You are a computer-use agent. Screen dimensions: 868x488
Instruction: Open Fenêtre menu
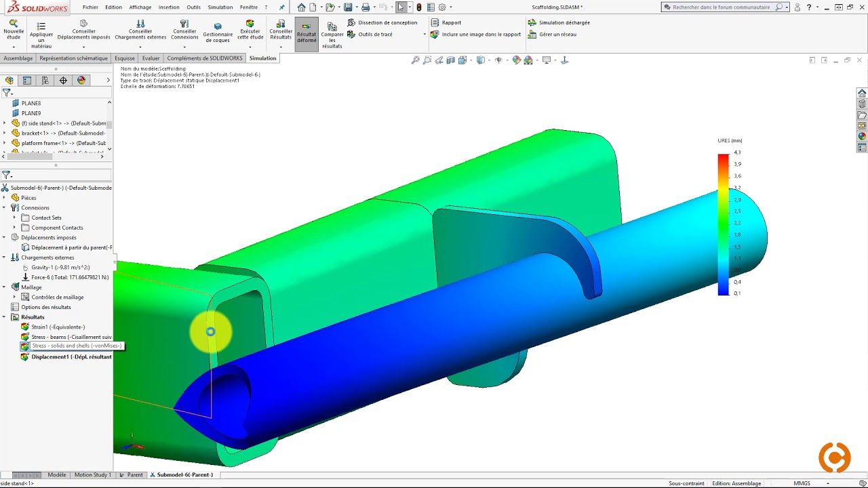249,7
